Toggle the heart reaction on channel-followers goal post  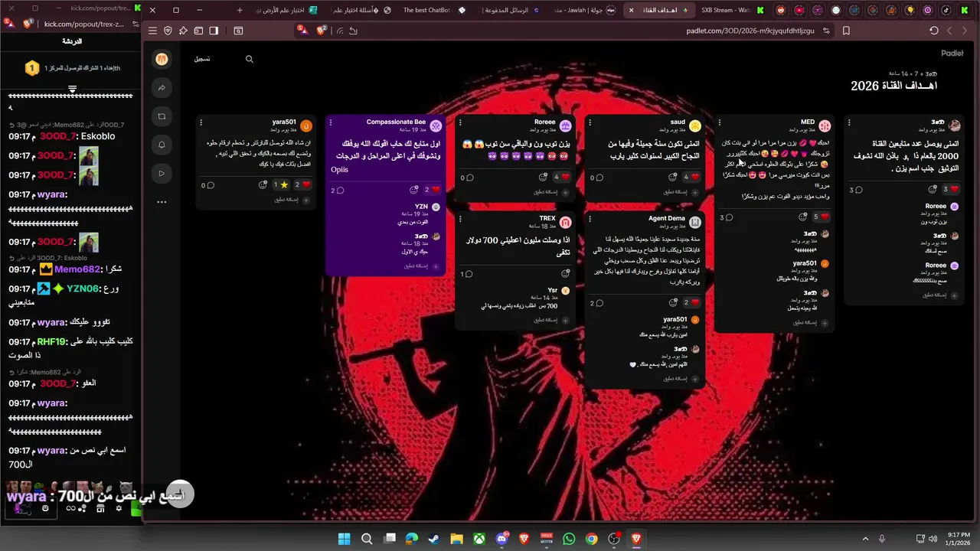(950, 190)
